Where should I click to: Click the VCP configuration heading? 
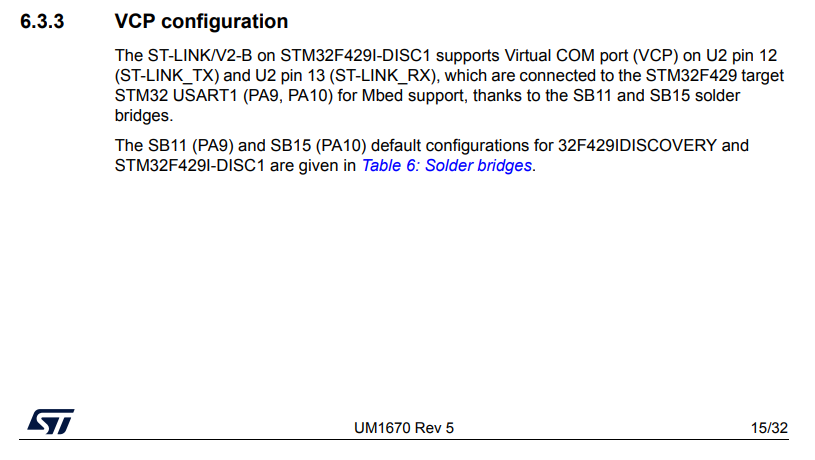coord(201,21)
